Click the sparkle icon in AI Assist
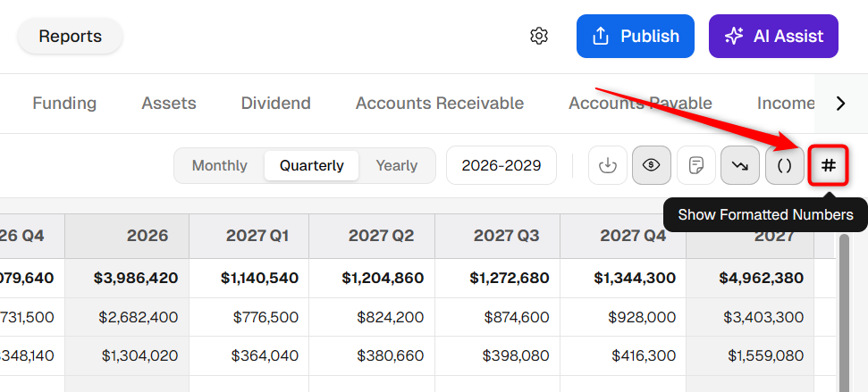 point(734,36)
